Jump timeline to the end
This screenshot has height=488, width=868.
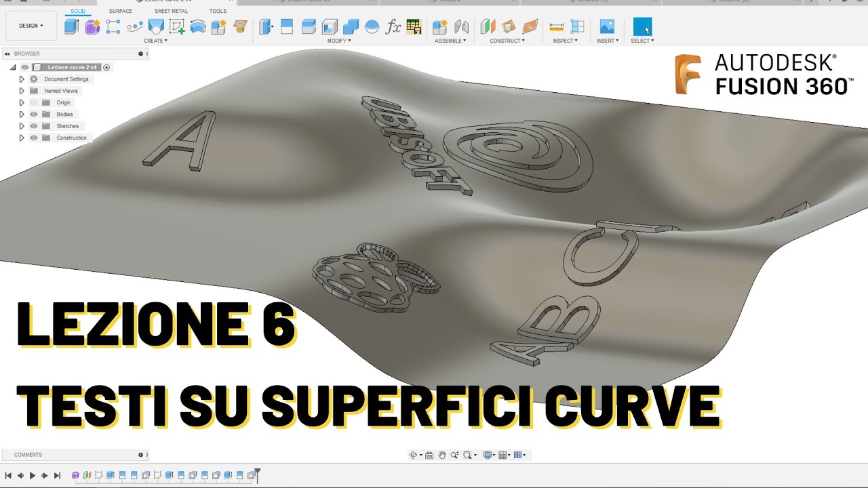click(57, 476)
